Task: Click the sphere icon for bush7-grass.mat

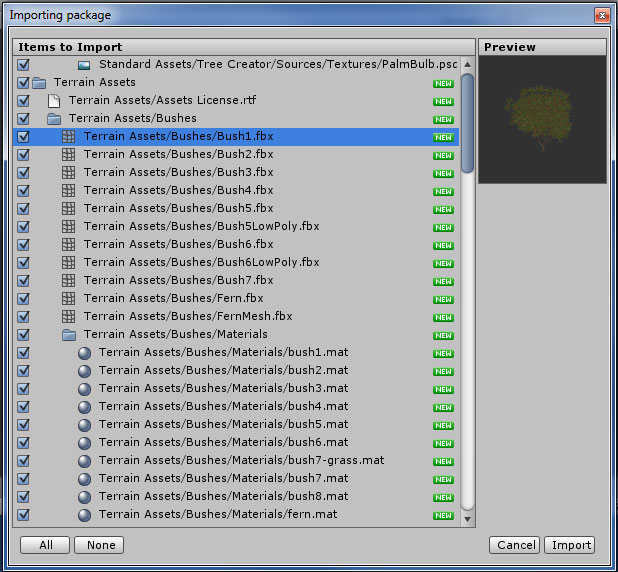Action: [84, 460]
